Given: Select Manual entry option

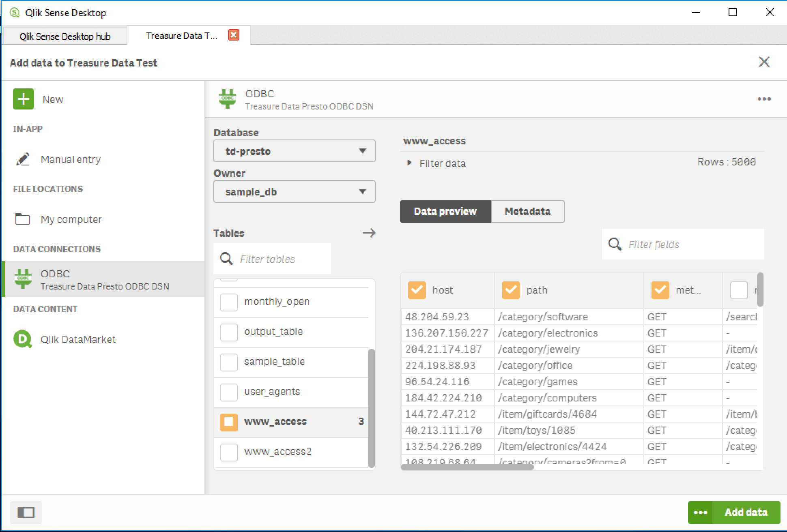Looking at the screenshot, I should pos(71,159).
